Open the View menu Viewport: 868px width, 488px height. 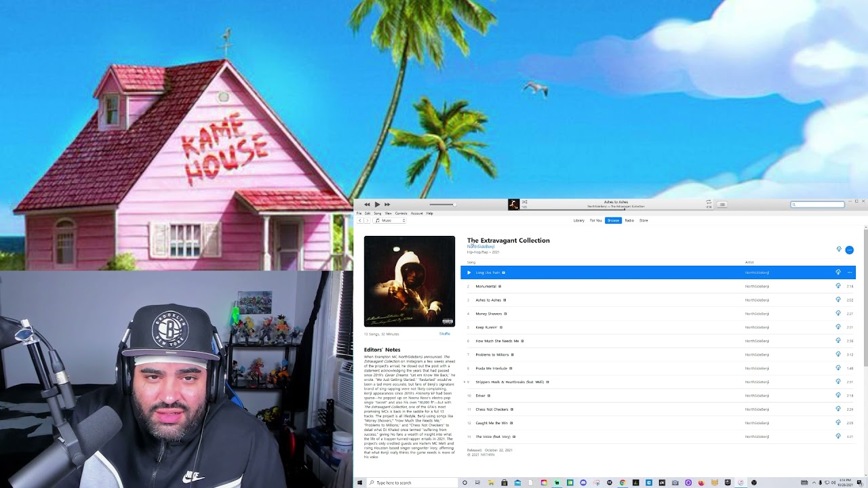[389, 213]
